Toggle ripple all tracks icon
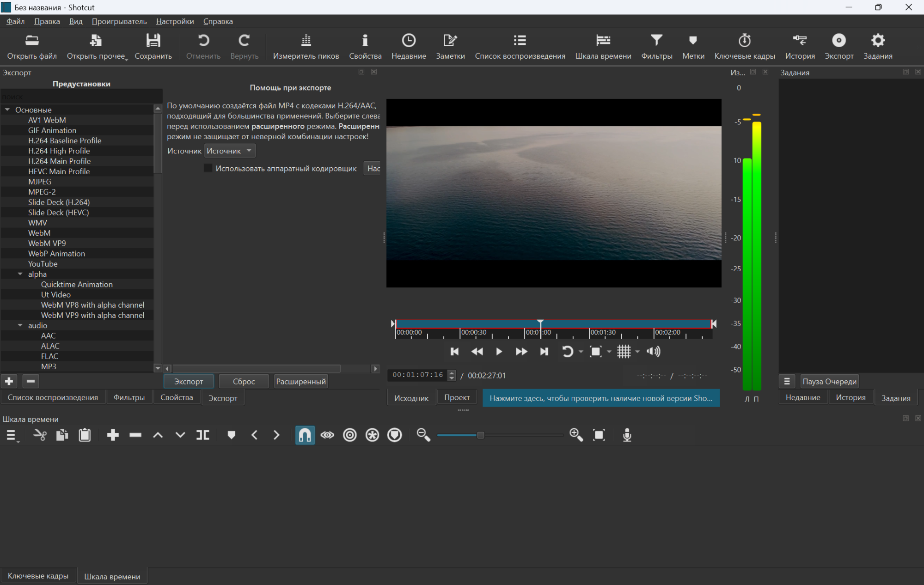 372,435
